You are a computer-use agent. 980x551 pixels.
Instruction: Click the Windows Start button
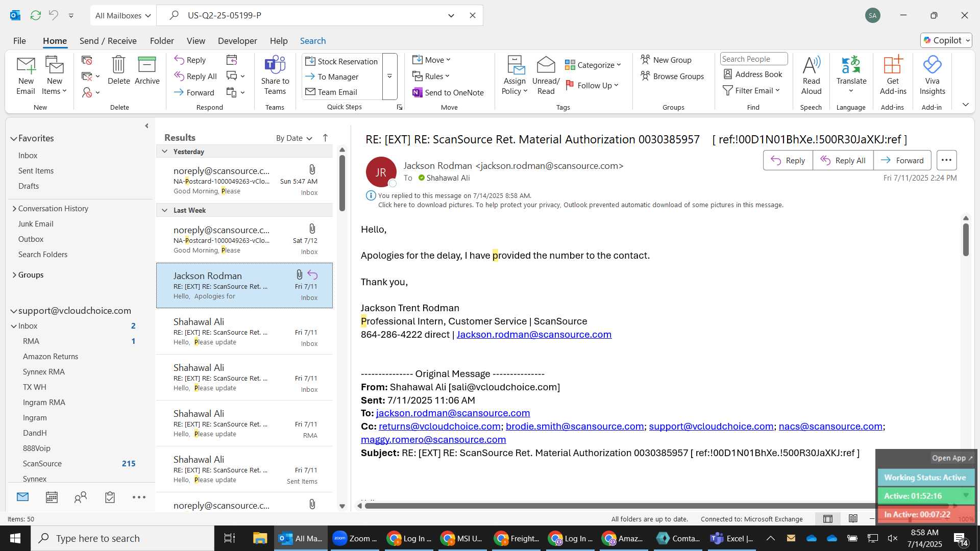(15, 538)
